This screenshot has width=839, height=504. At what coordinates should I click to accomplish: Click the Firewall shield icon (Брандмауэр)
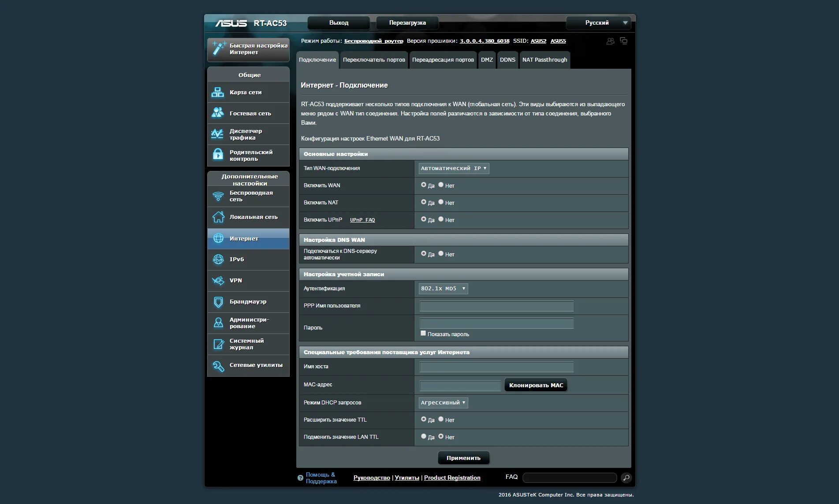point(218,302)
